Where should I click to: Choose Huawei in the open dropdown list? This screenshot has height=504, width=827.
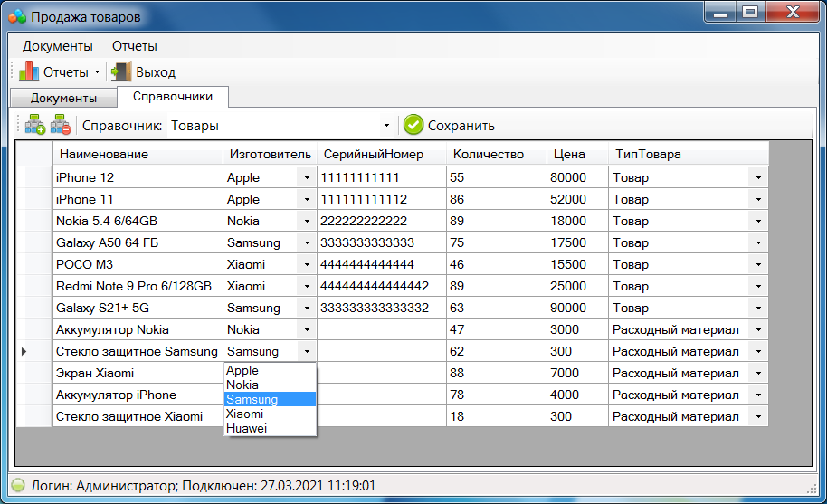(x=270, y=428)
